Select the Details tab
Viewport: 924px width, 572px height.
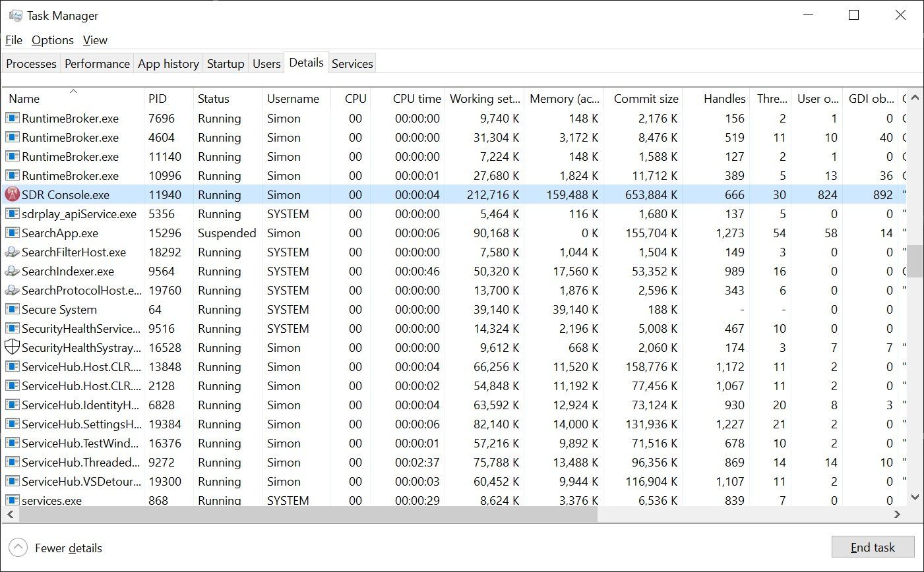pyautogui.click(x=306, y=63)
